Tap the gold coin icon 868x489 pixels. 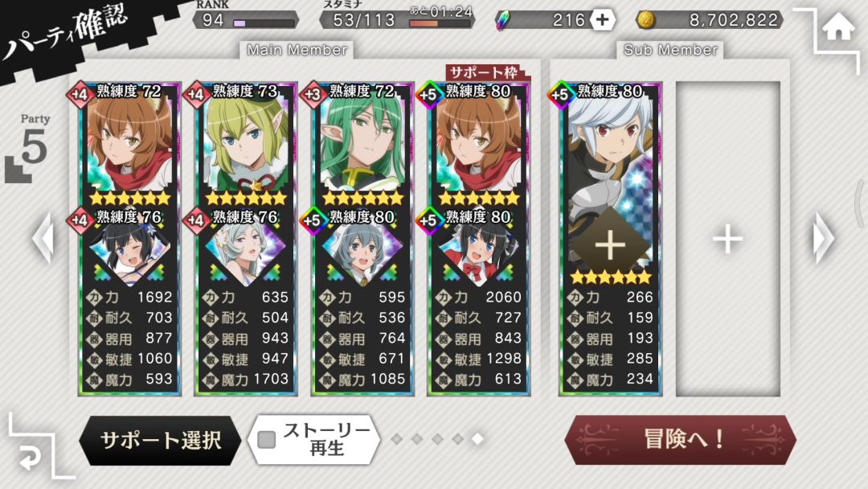[645, 20]
